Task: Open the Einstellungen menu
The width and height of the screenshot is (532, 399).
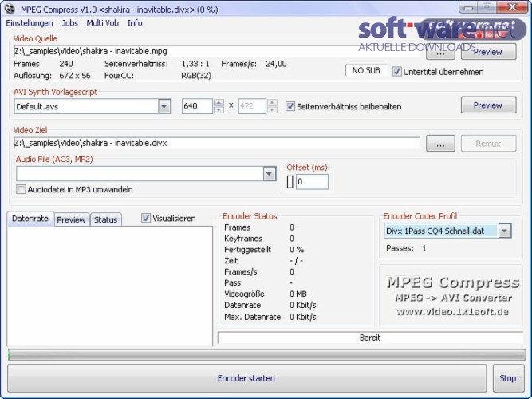Action: click(x=30, y=23)
